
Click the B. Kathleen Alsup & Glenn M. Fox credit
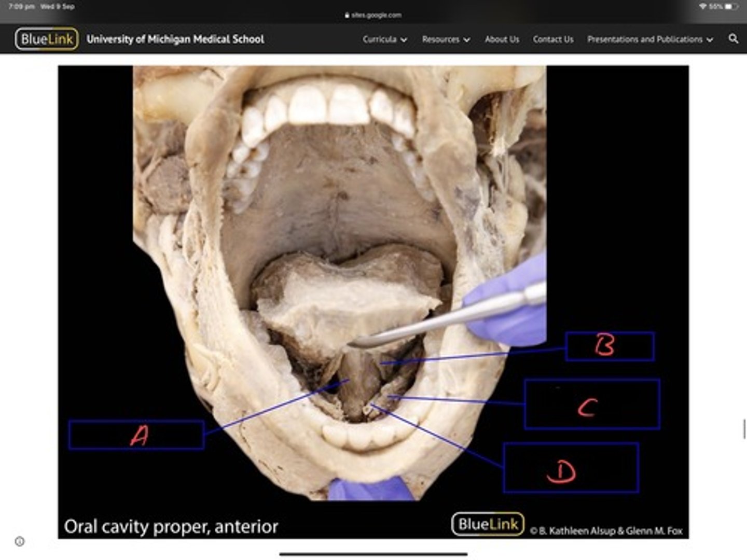tap(606, 531)
